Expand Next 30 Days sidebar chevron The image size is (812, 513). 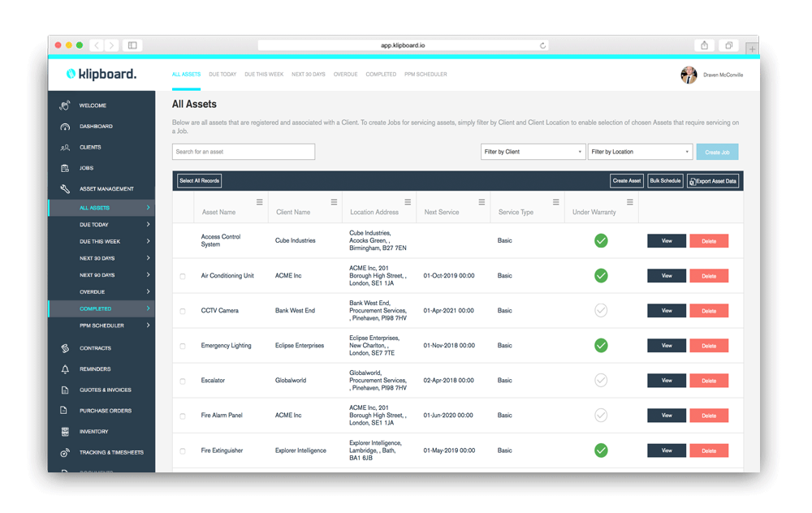[x=148, y=258]
